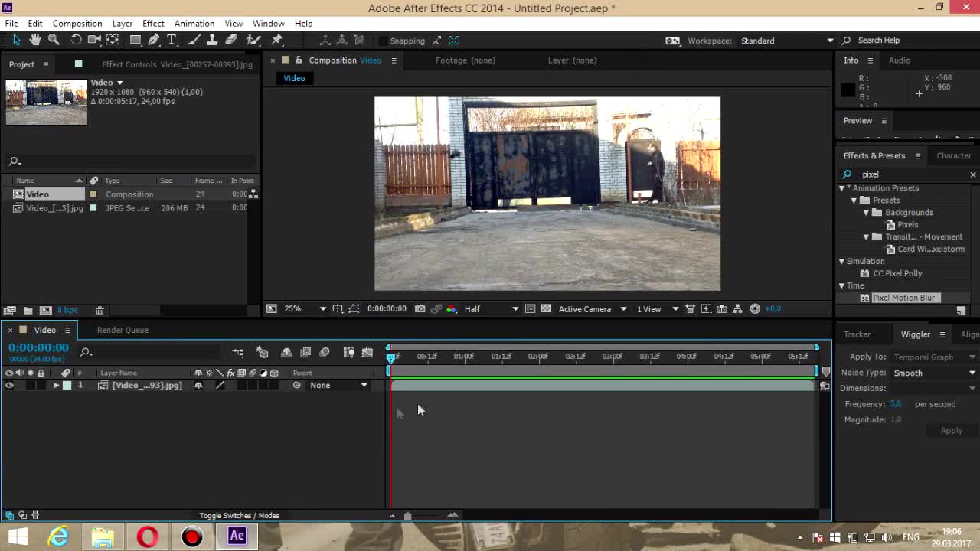The height and width of the screenshot is (551, 980).
Task: Create a new composition from Project panel
Action: (x=45, y=310)
